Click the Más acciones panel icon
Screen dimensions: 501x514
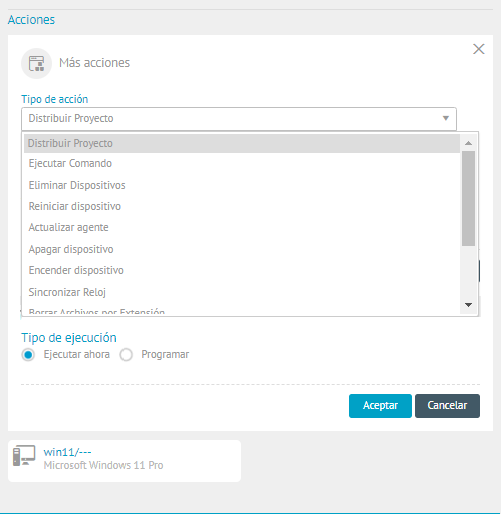(x=36, y=63)
